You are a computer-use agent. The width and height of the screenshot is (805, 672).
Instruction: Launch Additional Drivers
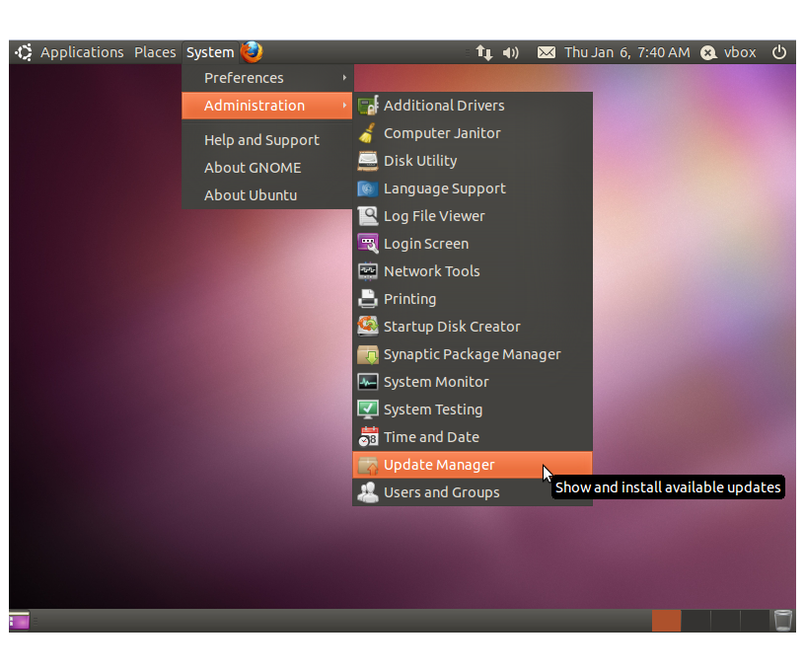coord(473,106)
